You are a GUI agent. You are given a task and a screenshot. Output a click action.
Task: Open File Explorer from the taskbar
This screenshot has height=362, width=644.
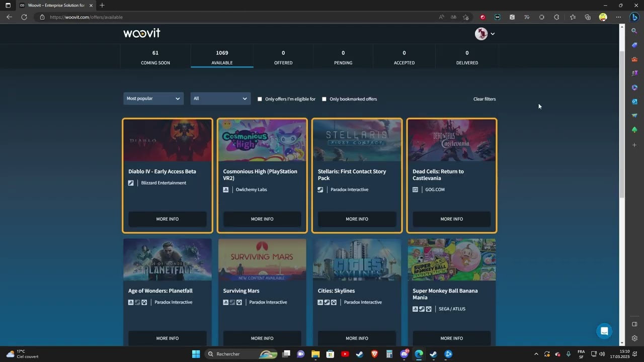pyautogui.click(x=315, y=354)
